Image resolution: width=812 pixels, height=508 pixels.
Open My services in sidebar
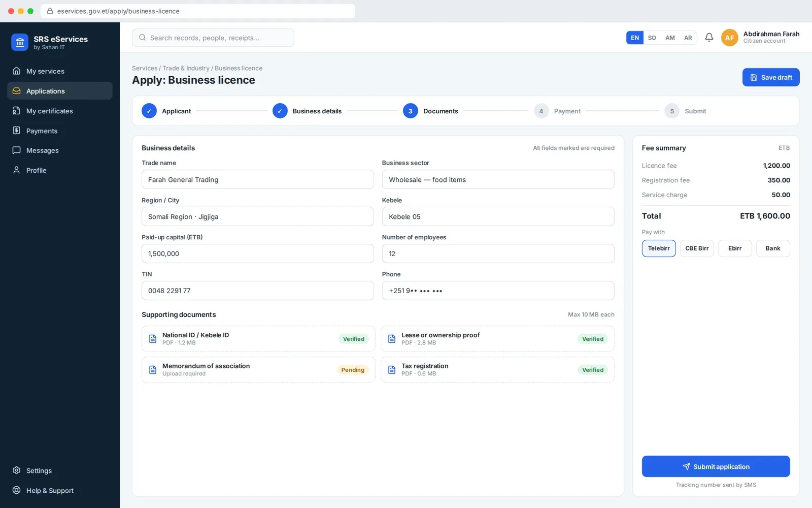(60, 71)
